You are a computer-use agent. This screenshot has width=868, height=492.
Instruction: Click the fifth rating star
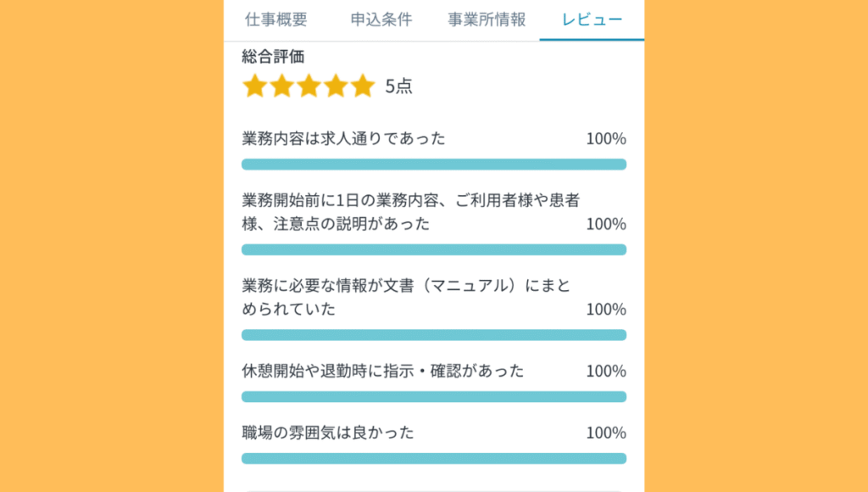pos(363,86)
